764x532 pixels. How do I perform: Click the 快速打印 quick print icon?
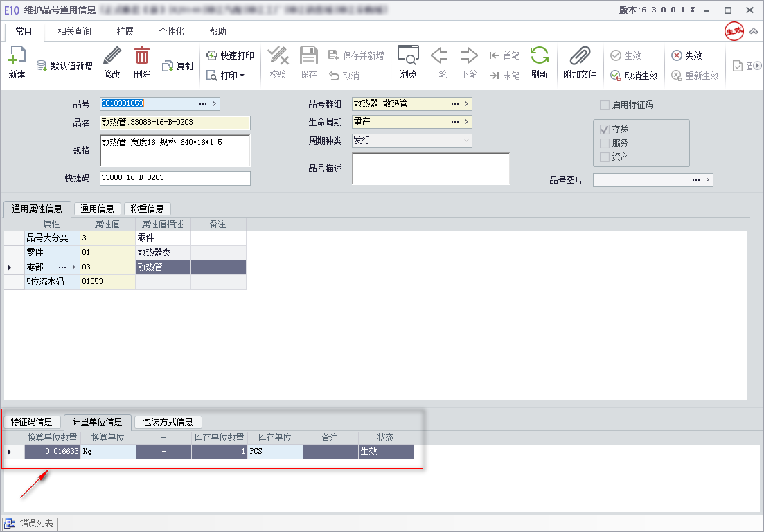coord(211,55)
